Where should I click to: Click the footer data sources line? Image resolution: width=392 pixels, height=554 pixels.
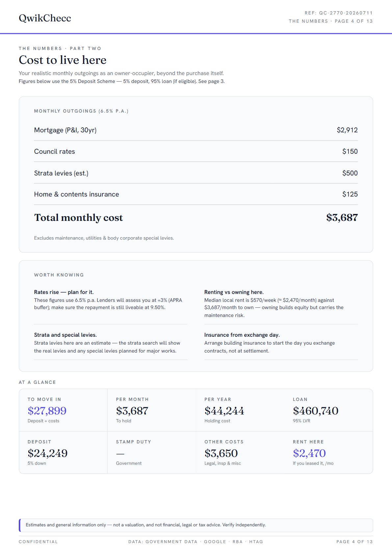(x=196, y=542)
